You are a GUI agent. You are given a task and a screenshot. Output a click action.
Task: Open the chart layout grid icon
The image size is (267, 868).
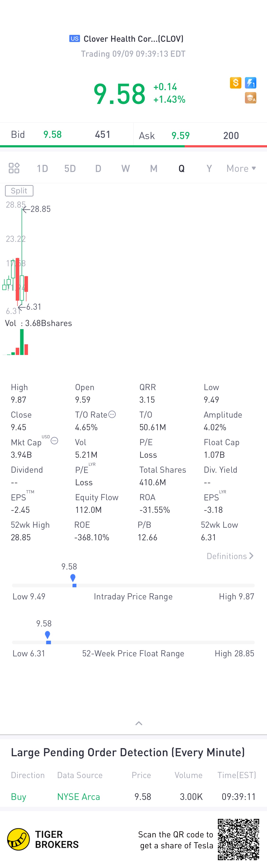pos(14,168)
